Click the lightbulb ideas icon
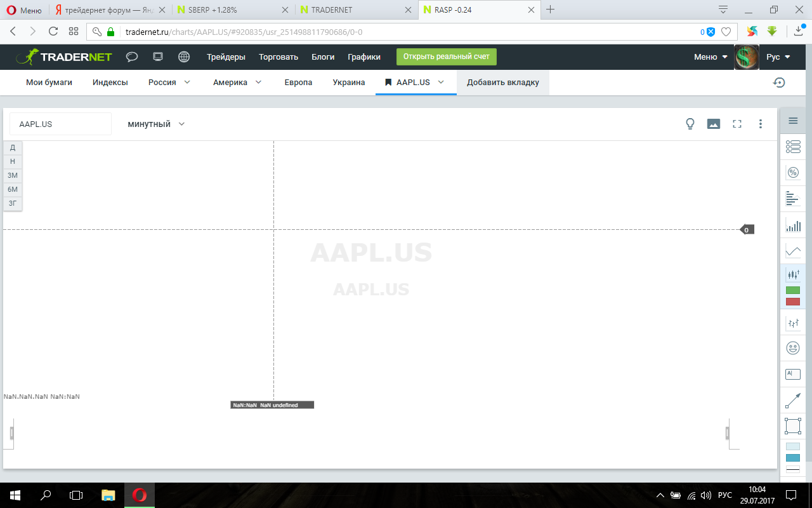 coord(691,124)
